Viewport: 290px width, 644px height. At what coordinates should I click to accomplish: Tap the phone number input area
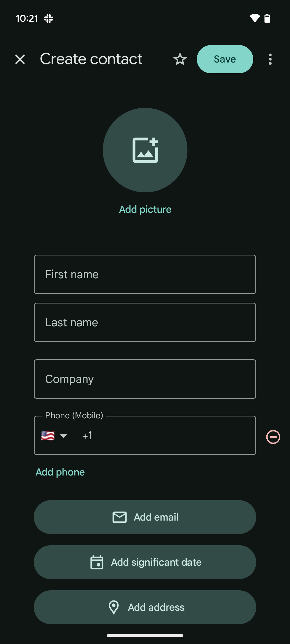point(166,436)
